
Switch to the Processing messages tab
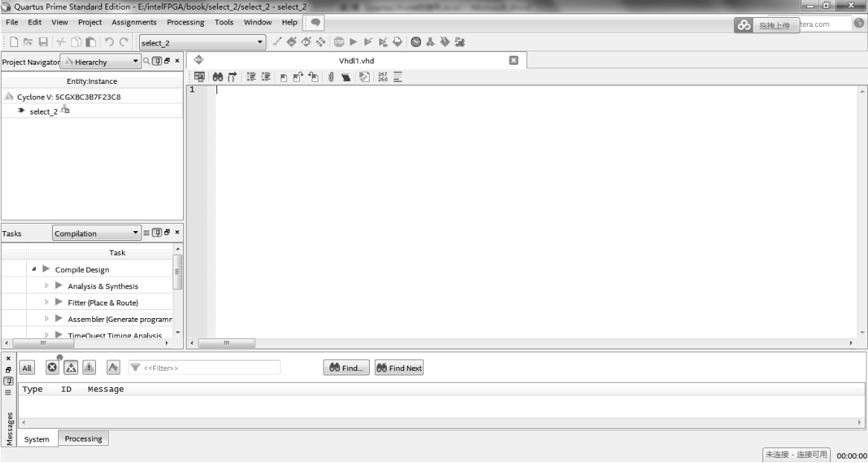click(x=83, y=438)
